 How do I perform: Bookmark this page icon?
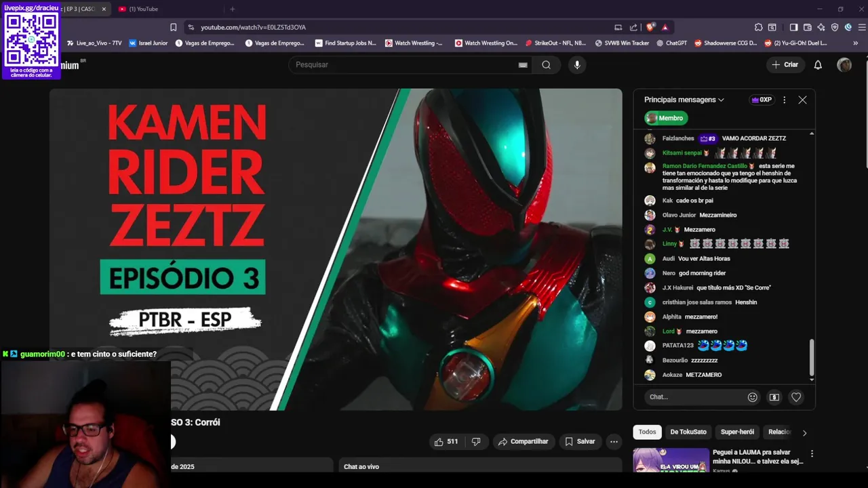173,27
